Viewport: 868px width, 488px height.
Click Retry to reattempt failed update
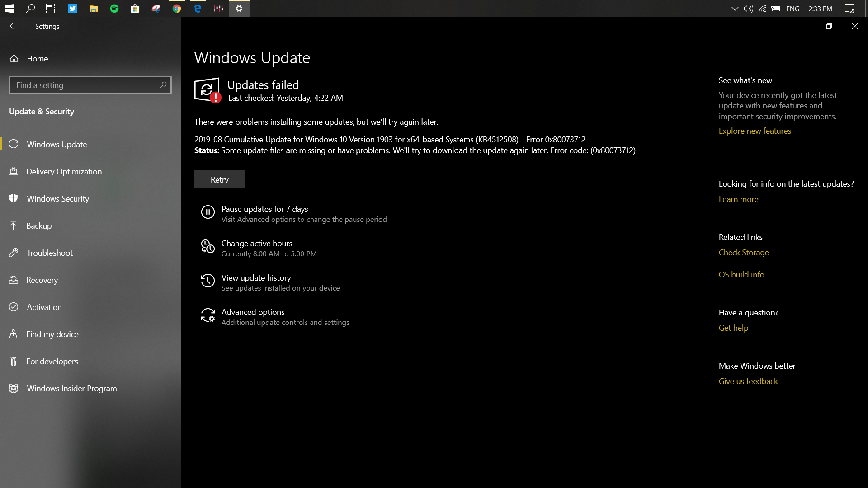[219, 179]
